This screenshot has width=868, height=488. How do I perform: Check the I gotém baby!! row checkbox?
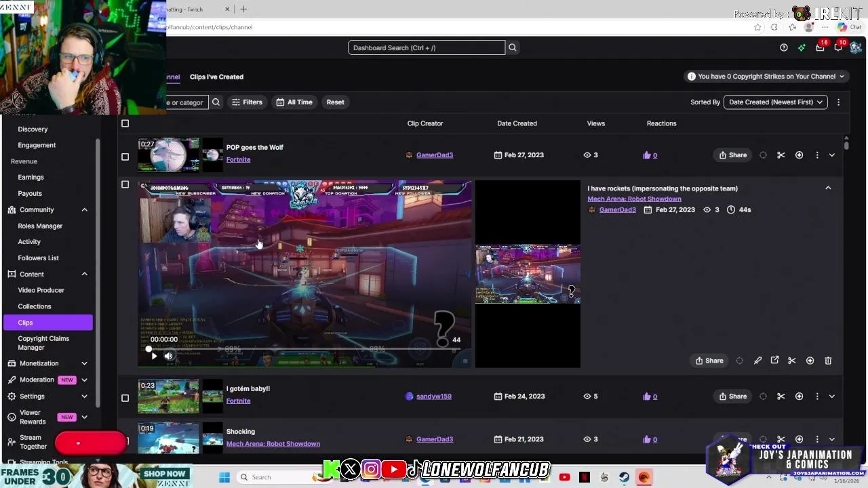point(125,398)
